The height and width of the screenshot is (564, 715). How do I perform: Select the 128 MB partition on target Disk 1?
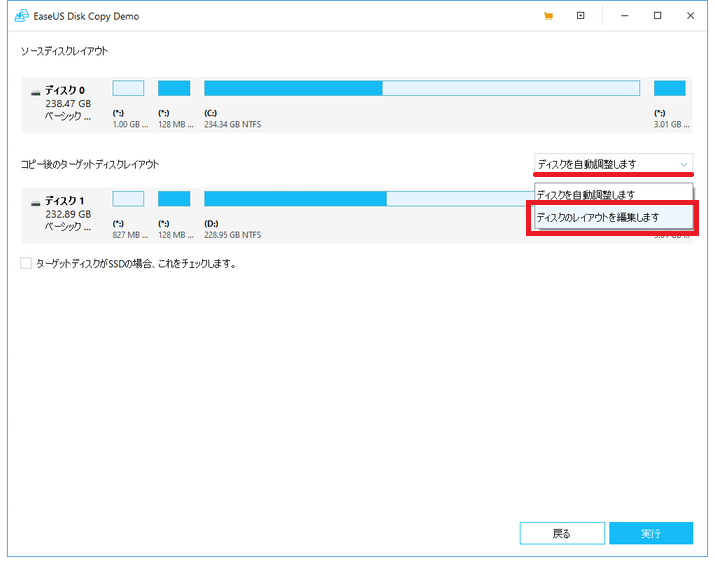[x=174, y=198]
